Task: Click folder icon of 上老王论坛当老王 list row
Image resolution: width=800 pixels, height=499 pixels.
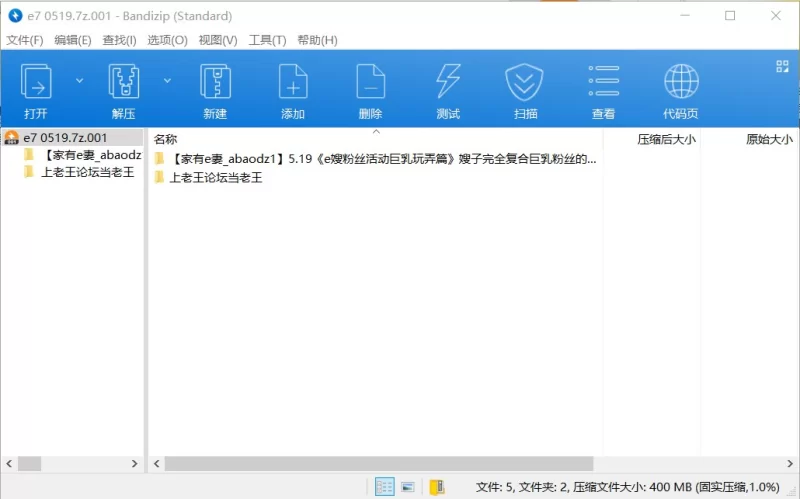Action: (x=159, y=177)
